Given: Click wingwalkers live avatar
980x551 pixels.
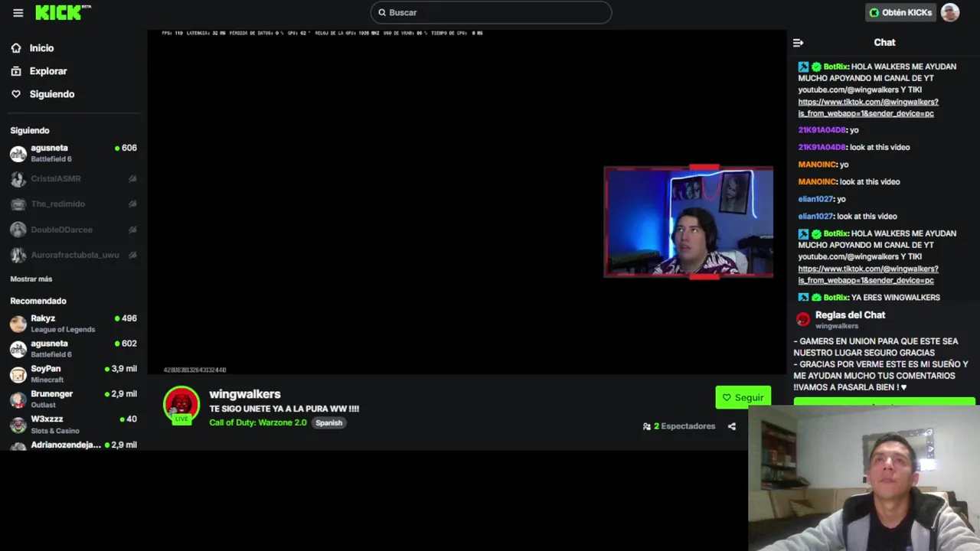Looking at the screenshot, I should pos(181,404).
